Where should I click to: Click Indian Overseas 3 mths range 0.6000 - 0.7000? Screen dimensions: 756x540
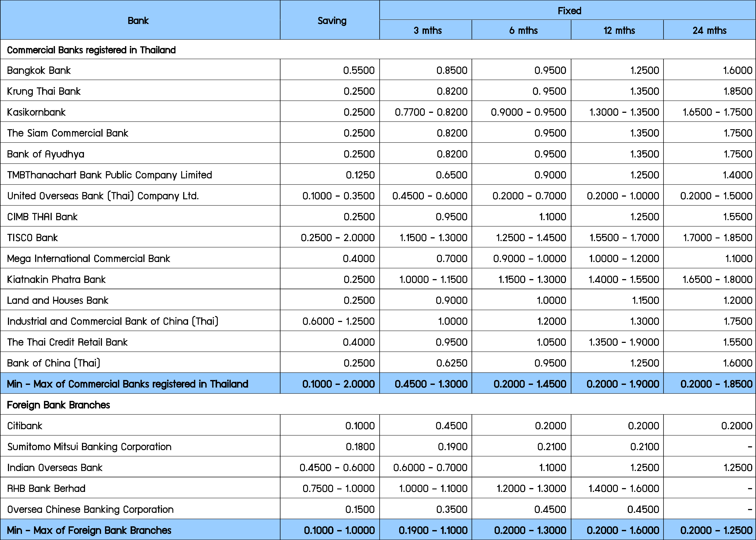pos(430,468)
